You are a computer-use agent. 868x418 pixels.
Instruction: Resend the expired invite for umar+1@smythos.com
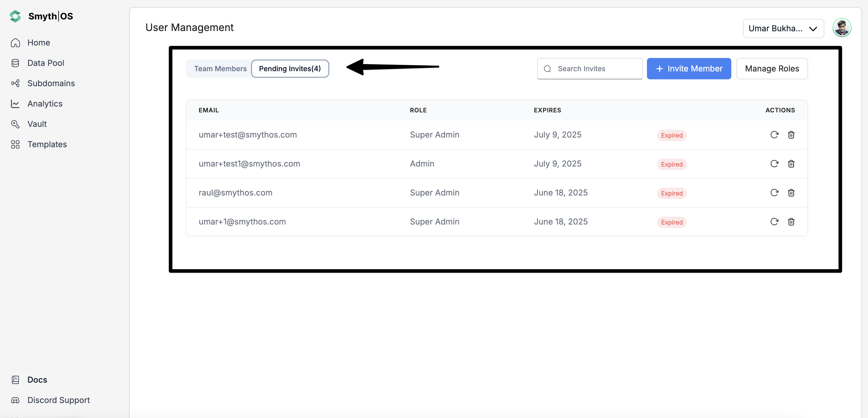775,221
